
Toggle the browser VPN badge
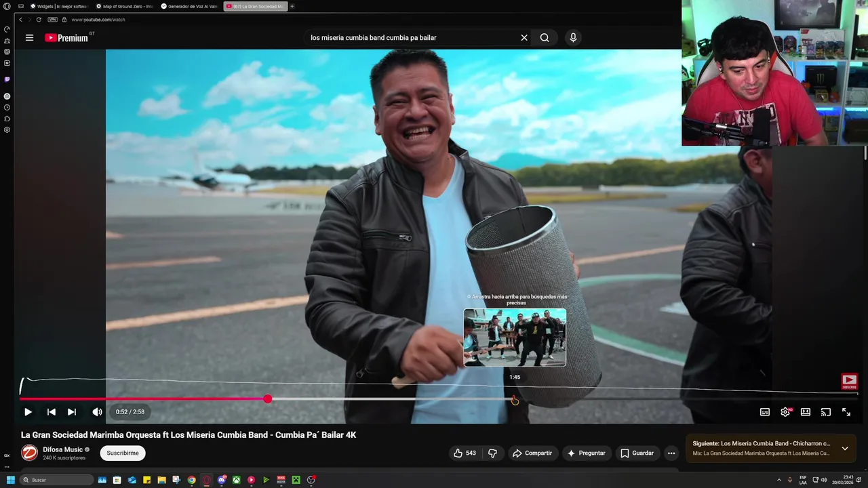[x=52, y=20]
